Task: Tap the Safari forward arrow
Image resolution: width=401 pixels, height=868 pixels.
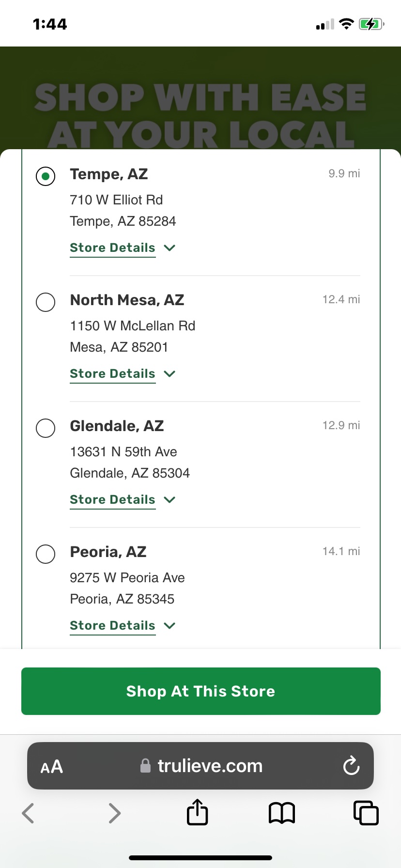Action: click(114, 813)
